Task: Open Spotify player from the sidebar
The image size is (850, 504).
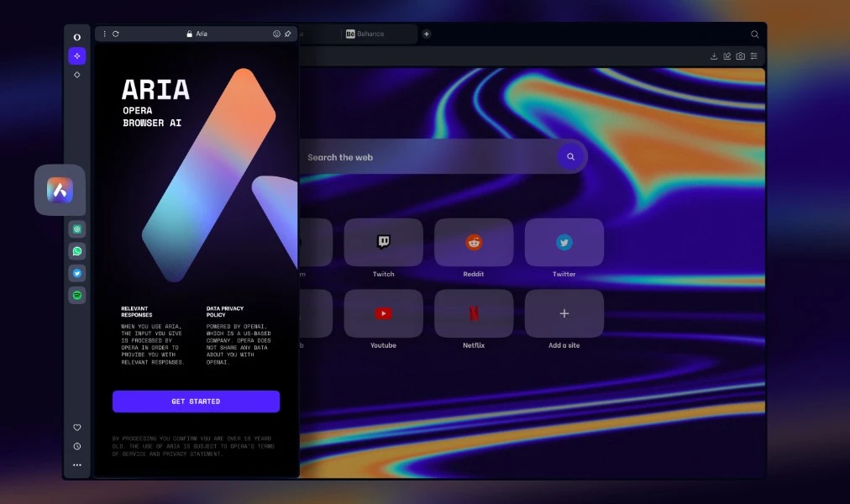Action: (x=76, y=295)
